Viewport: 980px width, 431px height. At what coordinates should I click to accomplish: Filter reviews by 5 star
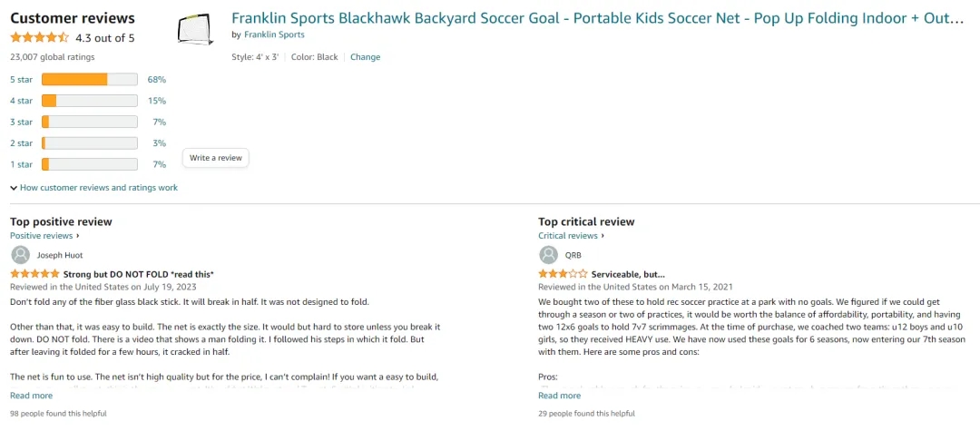click(x=89, y=80)
